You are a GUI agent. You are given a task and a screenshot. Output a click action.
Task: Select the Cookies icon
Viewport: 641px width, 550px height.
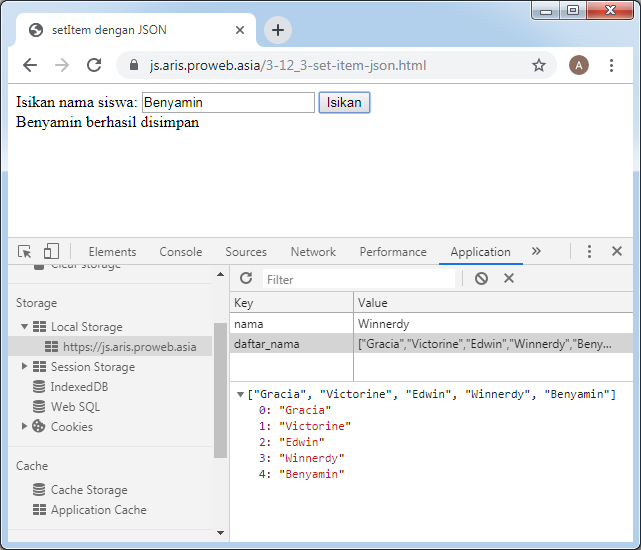click(x=38, y=426)
